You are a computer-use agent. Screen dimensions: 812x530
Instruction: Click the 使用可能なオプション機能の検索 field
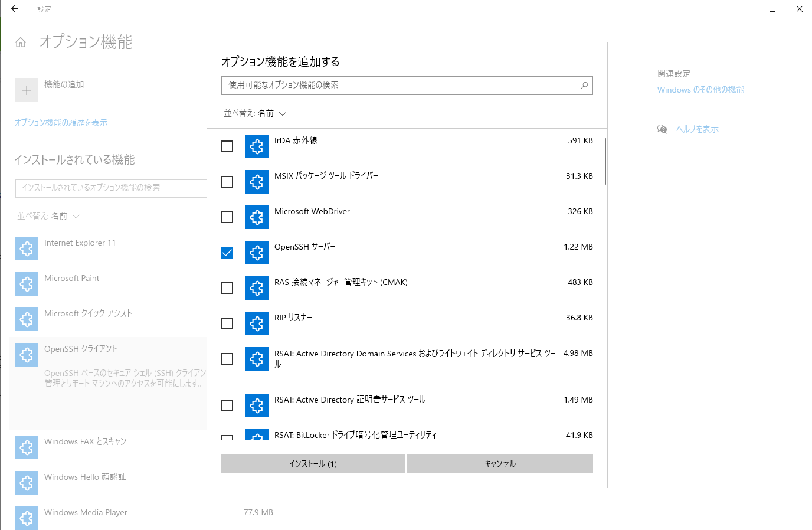(407, 85)
